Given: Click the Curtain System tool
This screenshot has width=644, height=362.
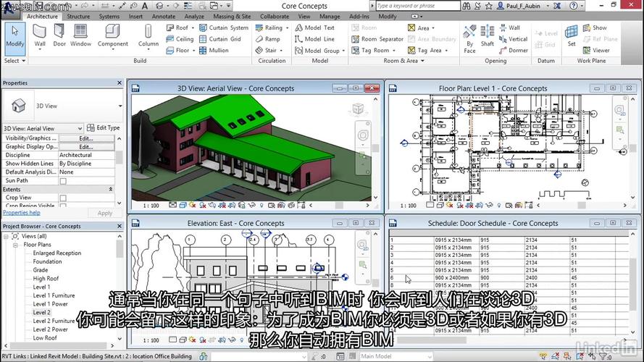Looking at the screenshot, I should (224, 28).
